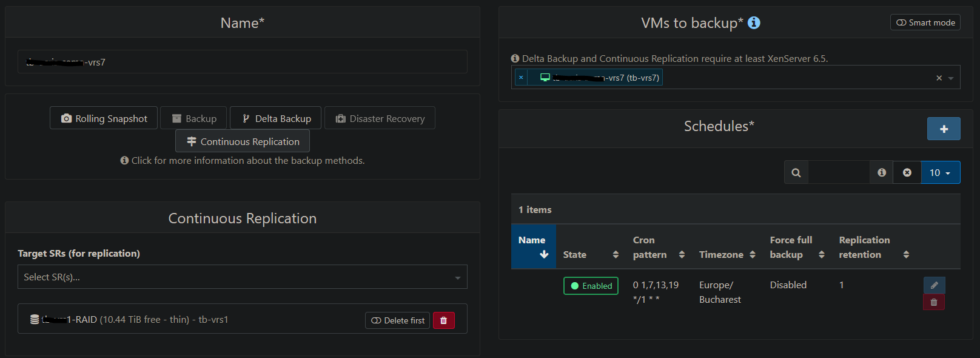980x358 pixels.
Task: Click the Disabled force full backup cell
Action: point(788,285)
